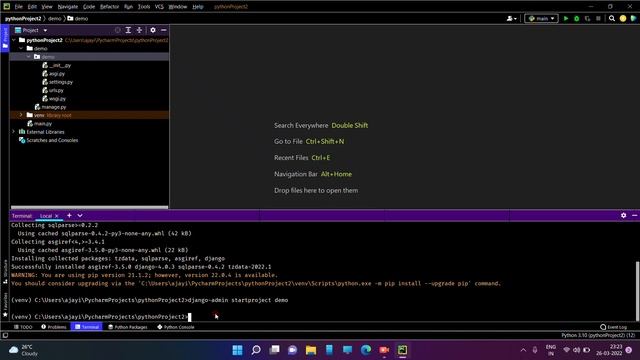Viewport: 640px width, 360px height.
Task: Collapse the pythonProject2 root node
Action: 14,40
